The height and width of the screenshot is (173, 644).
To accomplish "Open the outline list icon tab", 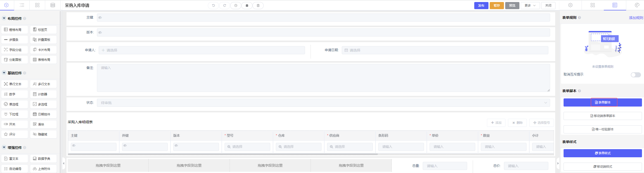I will pyautogui.click(x=22, y=5).
